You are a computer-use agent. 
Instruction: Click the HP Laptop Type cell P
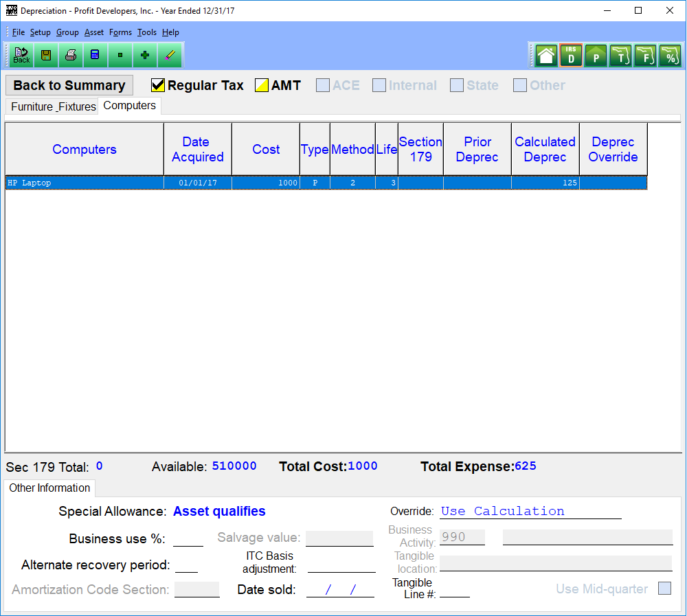[x=315, y=183]
